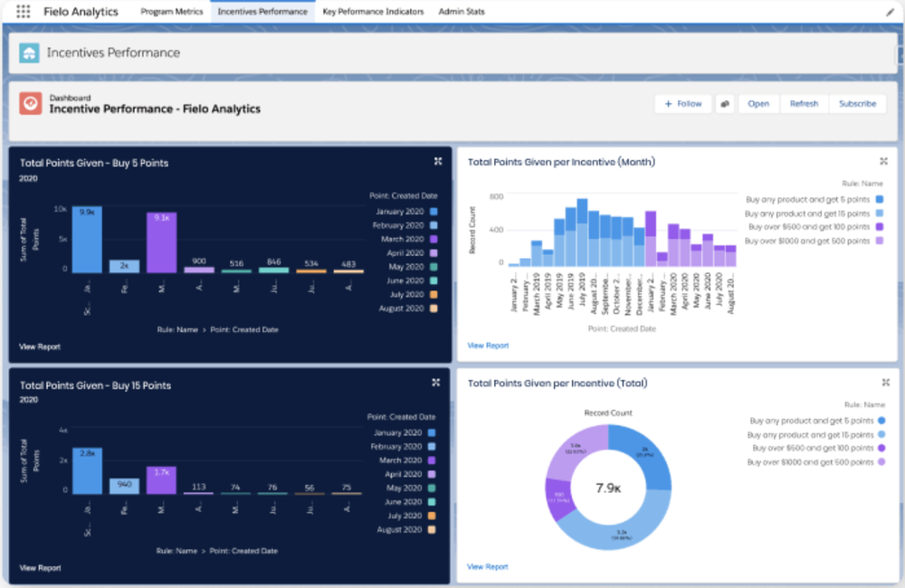Screen dimensions: 905x588
Task: Select the 2k February bar in Buy 5 chart
Action: [x=124, y=266]
